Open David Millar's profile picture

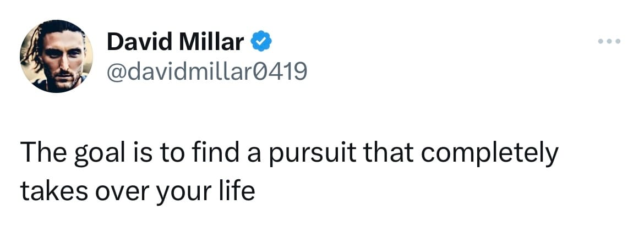[x=56, y=56]
